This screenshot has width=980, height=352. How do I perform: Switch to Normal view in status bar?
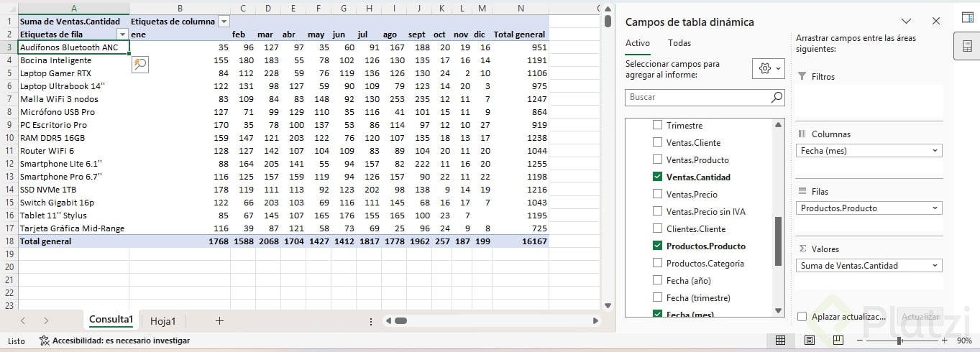[x=780, y=340]
